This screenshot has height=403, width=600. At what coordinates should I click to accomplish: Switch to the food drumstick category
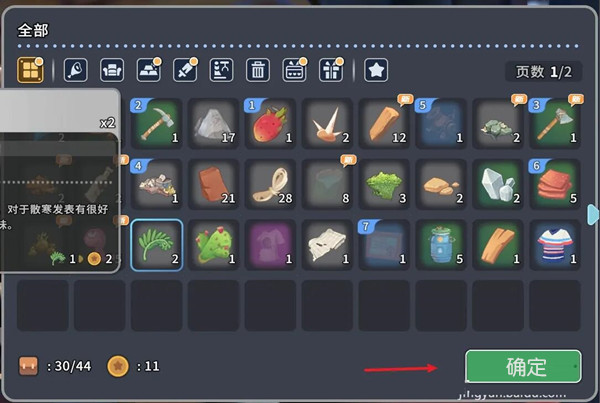click(x=75, y=70)
